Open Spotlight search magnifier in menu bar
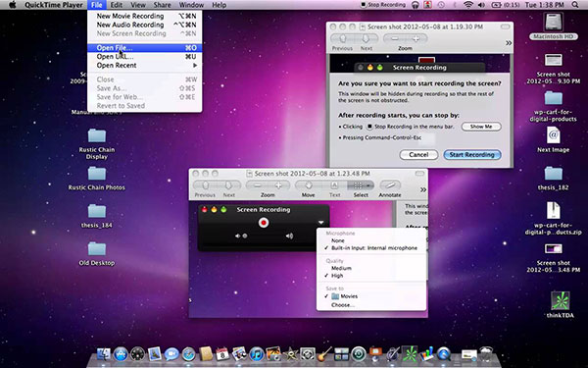This screenshot has width=588, height=368. tap(575, 5)
